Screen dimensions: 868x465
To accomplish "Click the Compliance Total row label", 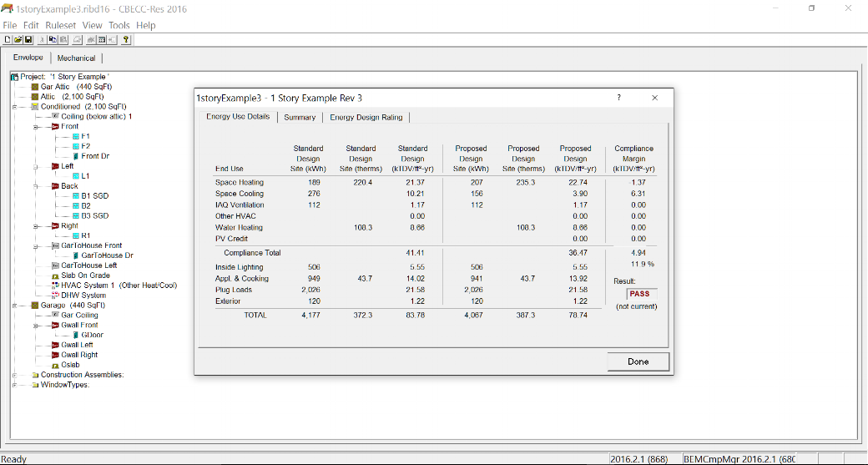I will click(x=252, y=253).
